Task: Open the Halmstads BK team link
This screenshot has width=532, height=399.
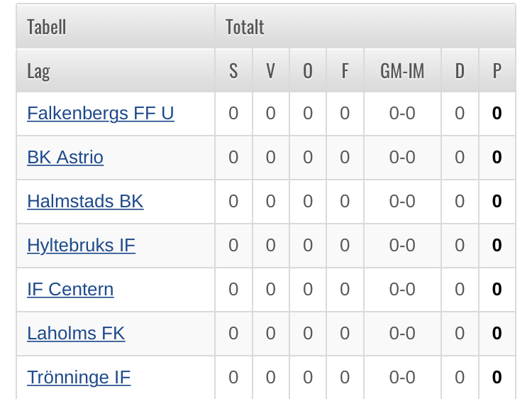Action: point(85,202)
